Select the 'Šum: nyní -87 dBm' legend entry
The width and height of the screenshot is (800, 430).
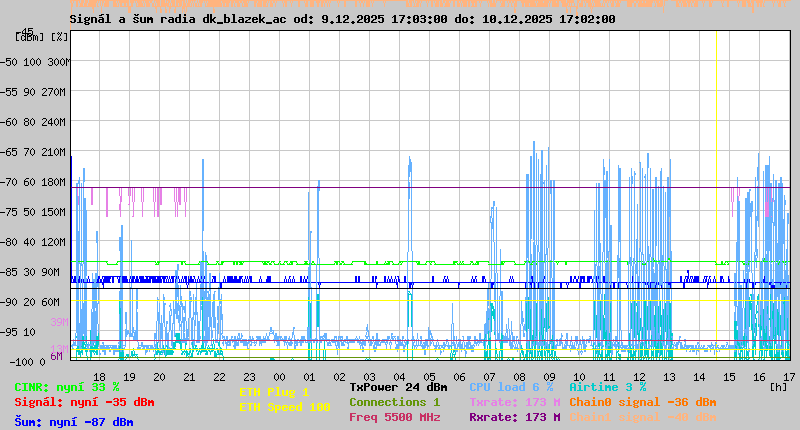[x=73, y=422]
